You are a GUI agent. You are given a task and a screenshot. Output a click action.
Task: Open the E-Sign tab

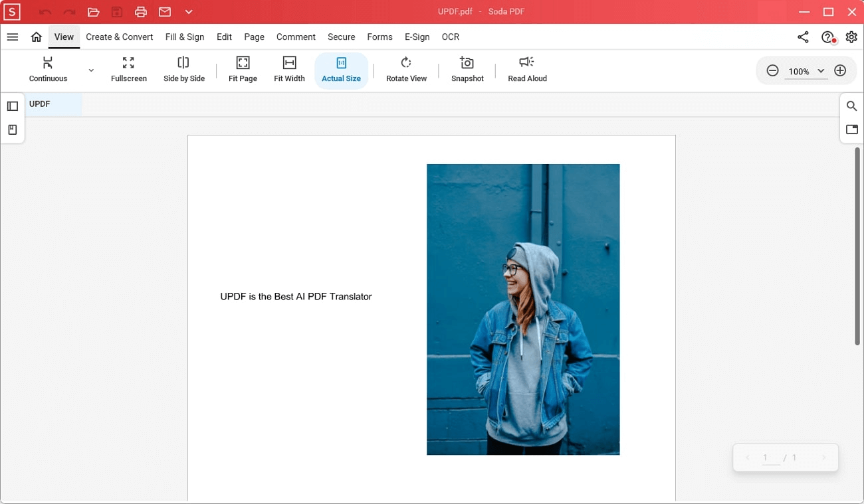coord(417,37)
